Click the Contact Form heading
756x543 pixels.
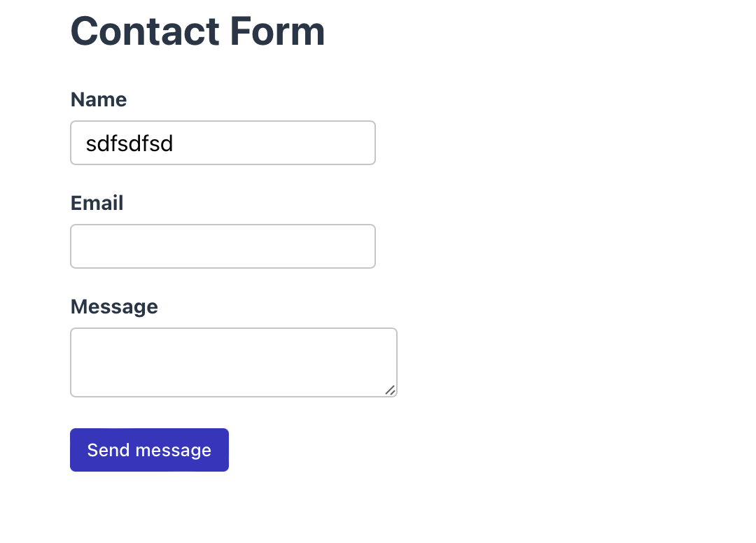point(197,31)
